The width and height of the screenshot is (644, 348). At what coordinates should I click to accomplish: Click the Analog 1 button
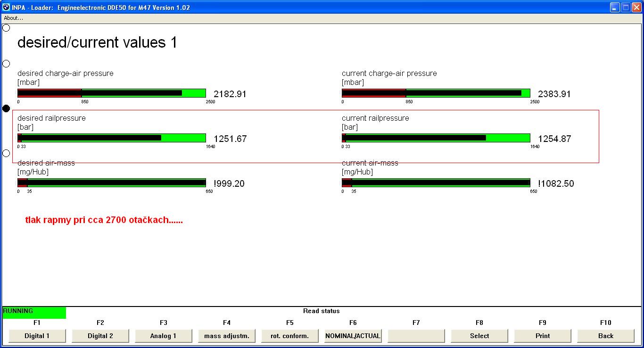point(164,336)
